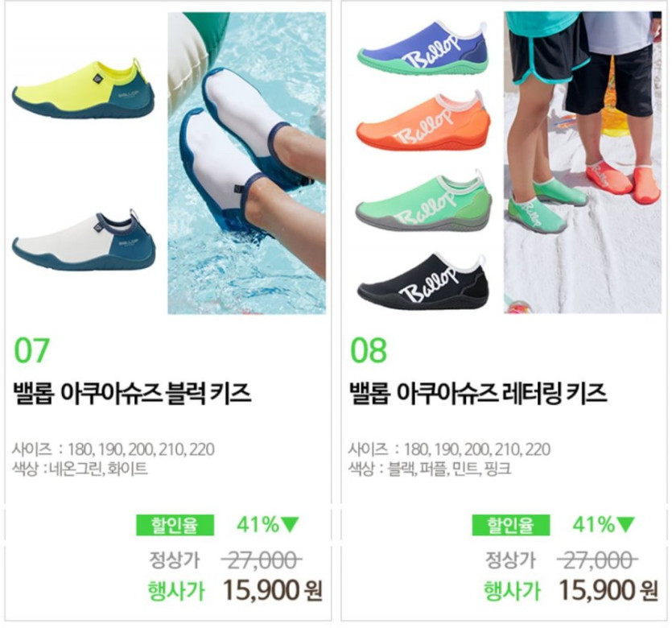Click the size list text under product 07
Image resolution: width=672 pixels, height=628 pixels.
(x=113, y=449)
